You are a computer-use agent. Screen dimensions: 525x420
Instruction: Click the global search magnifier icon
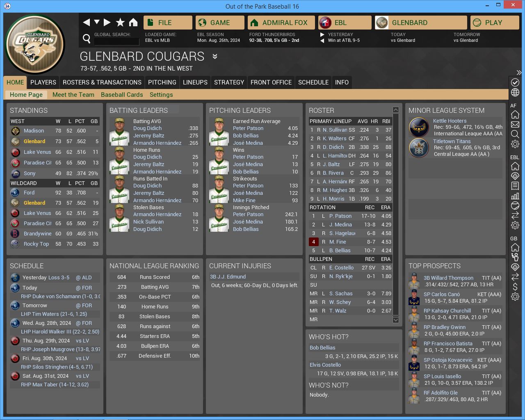[87, 39]
